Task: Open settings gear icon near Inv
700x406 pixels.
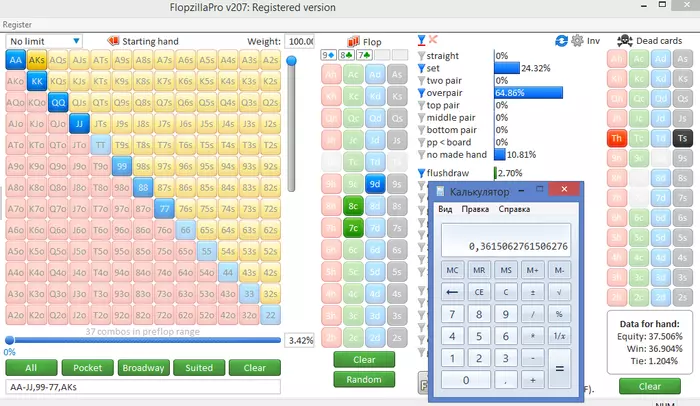Action: click(577, 41)
